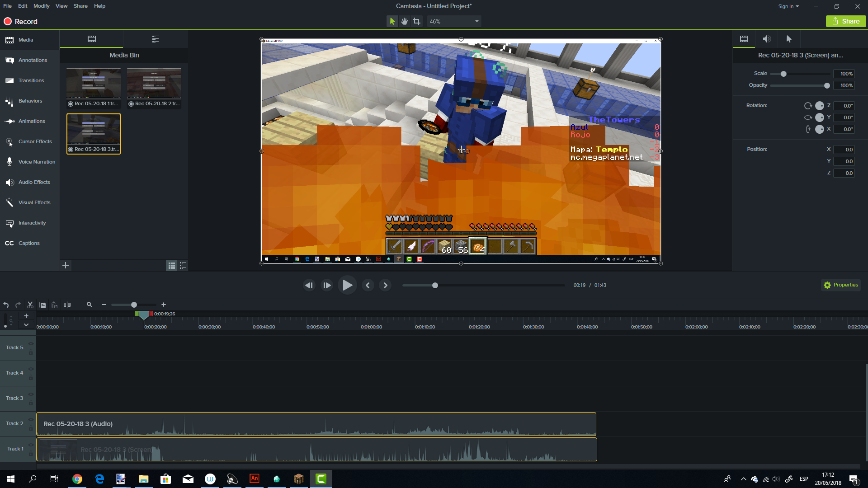The height and width of the screenshot is (488, 868).
Task: Open Windows Task View
Action: coord(54,479)
